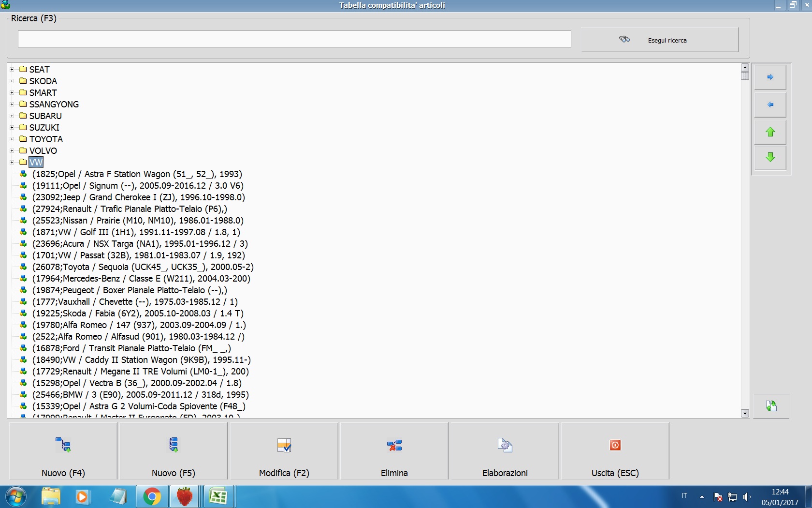The width and height of the screenshot is (812, 508).
Task: Click the icon beside Skoda Fabia entry
Action: (23, 313)
